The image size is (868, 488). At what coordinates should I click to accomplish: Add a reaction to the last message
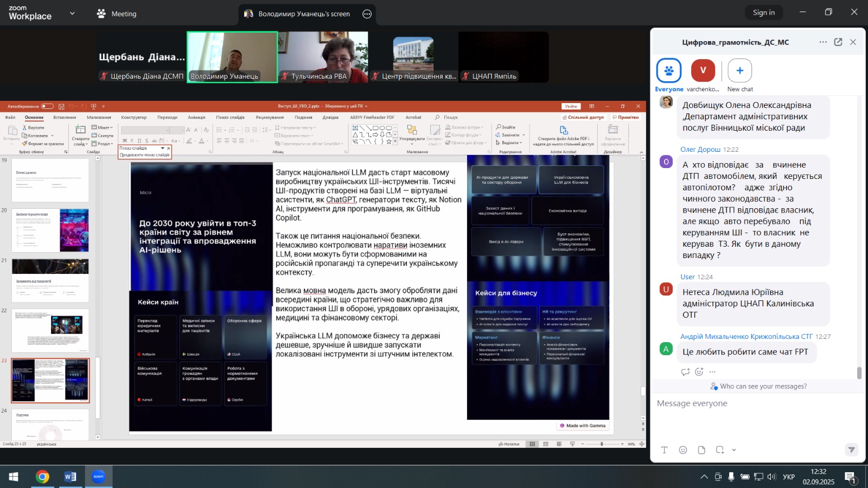pyautogui.click(x=699, y=371)
